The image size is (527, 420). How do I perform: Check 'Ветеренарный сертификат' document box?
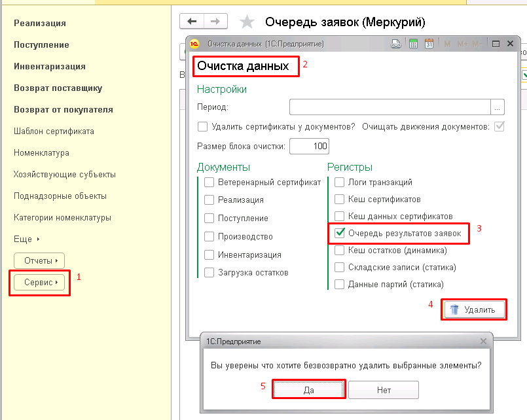coord(209,183)
